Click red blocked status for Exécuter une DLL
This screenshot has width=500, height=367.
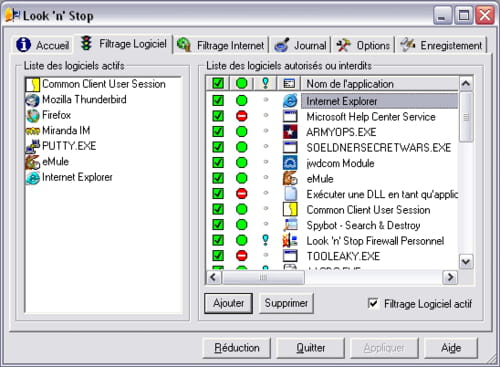coord(242,194)
